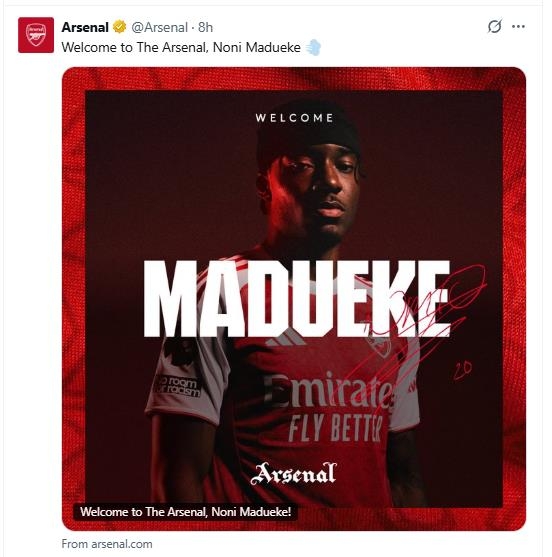Click the Arsenal gothic wordmark logo
552x557 pixels.
[x=293, y=474]
